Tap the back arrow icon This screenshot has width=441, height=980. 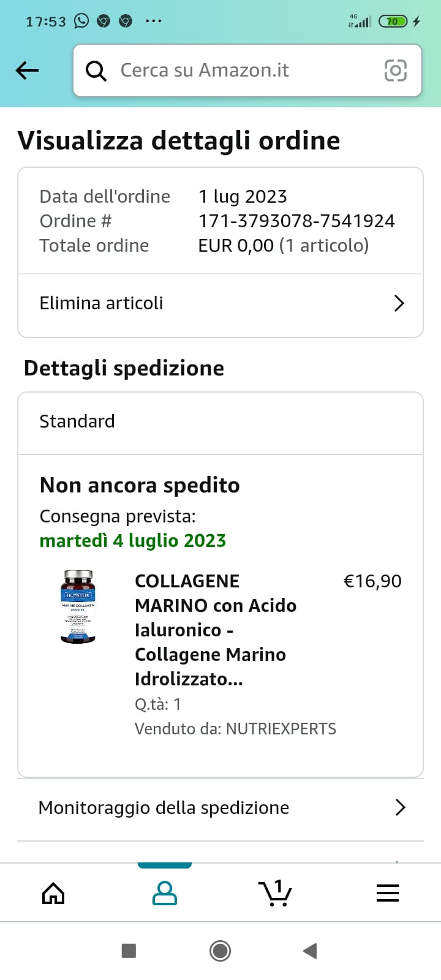(27, 70)
